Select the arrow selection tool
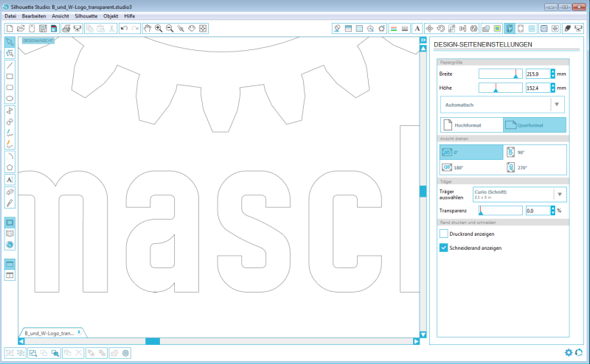 click(x=10, y=42)
